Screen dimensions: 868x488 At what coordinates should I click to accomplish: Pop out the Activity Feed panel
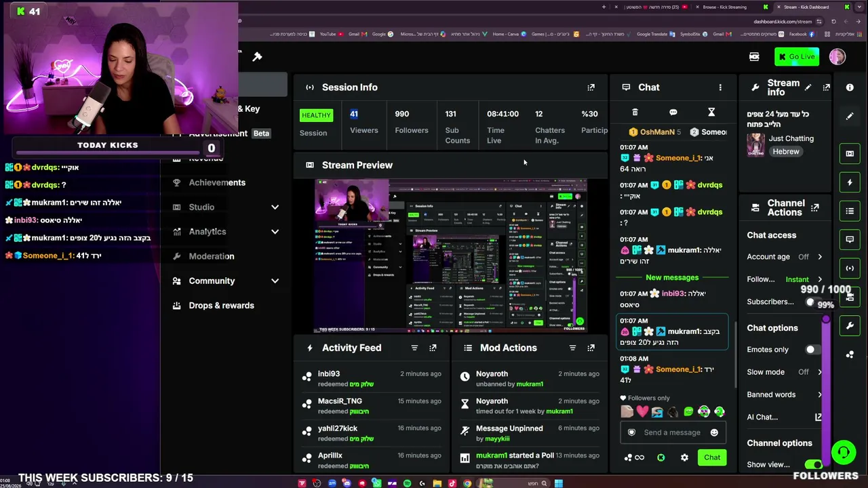pos(433,348)
